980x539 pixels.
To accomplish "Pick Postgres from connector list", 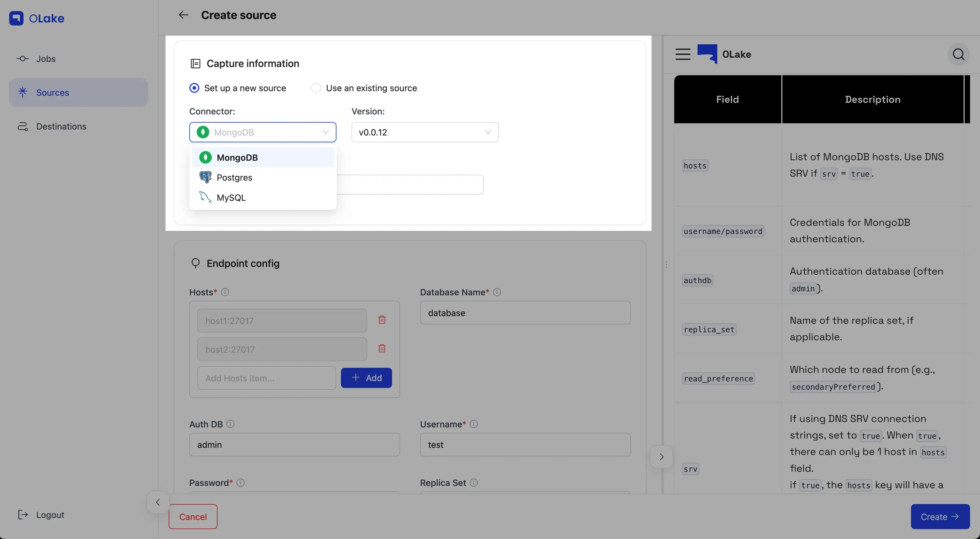I will [234, 177].
